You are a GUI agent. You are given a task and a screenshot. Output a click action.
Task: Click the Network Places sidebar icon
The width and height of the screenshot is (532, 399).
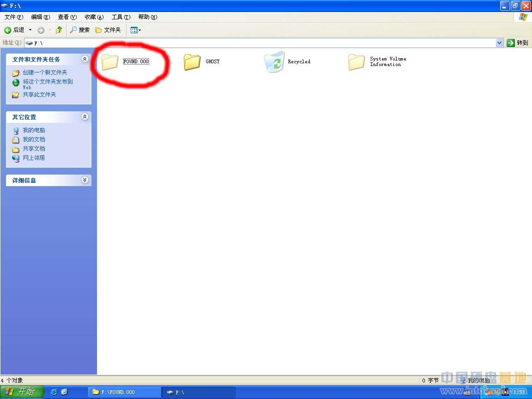tap(16, 158)
